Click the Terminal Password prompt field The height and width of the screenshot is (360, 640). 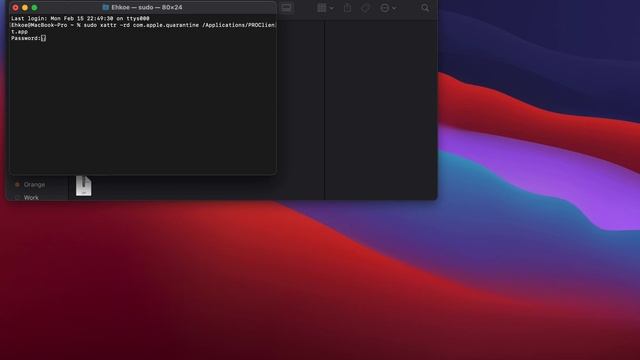click(29, 38)
